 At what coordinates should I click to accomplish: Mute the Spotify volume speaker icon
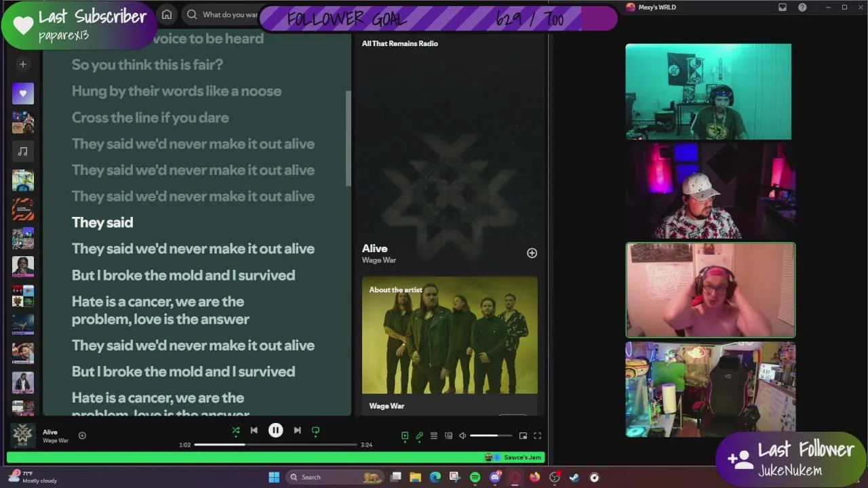[462, 436]
